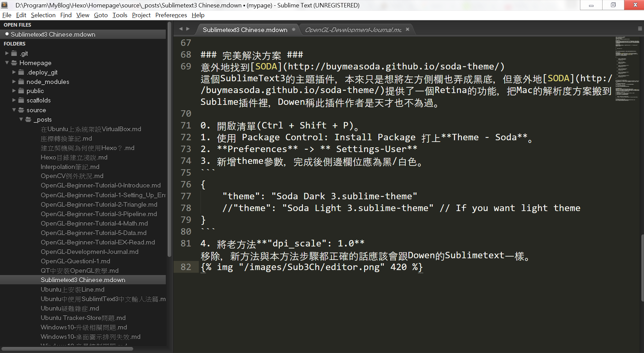Click the .git folder icon
The height and width of the screenshot is (353, 644).
(x=14, y=53)
